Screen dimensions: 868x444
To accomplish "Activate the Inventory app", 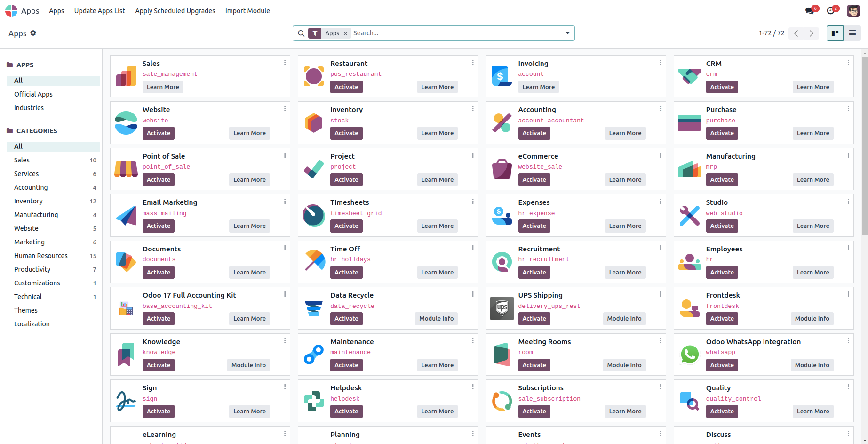I will click(x=346, y=133).
